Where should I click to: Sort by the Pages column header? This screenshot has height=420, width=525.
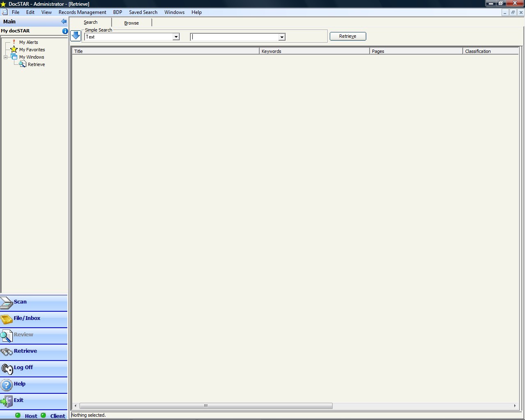416,51
